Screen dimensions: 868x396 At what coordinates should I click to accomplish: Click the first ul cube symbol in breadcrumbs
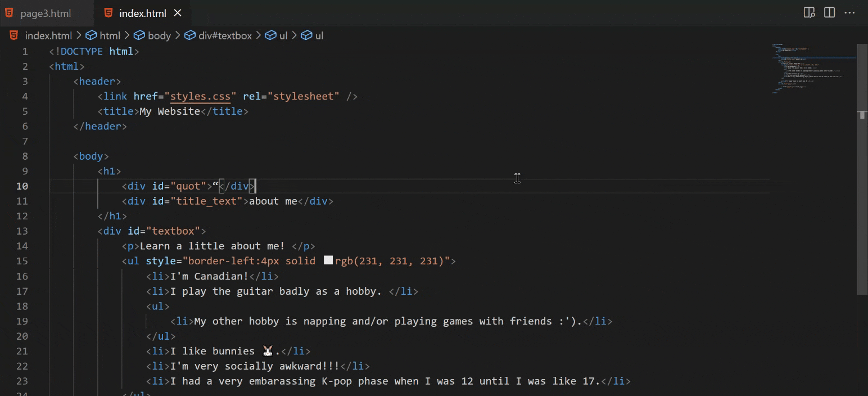coord(270,35)
